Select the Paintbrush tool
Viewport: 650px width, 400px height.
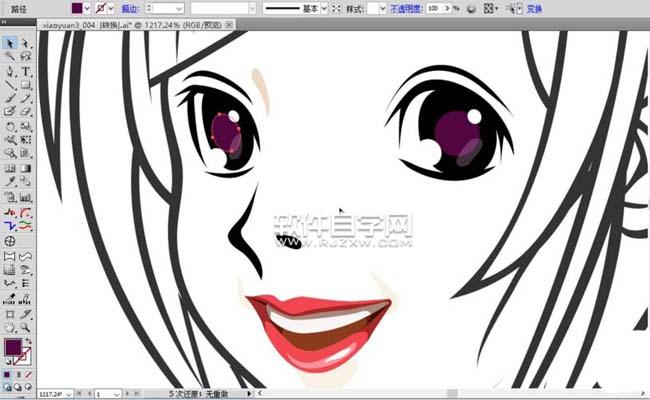coord(10,99)
